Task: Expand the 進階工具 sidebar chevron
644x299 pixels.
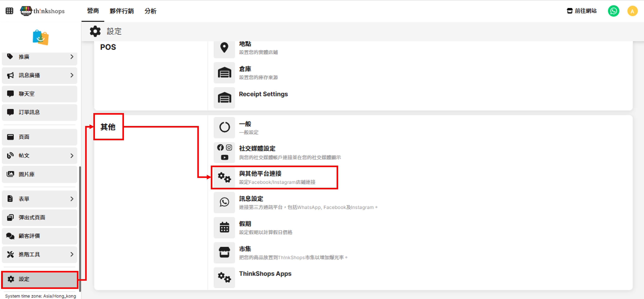Action: tap(72, 254)
